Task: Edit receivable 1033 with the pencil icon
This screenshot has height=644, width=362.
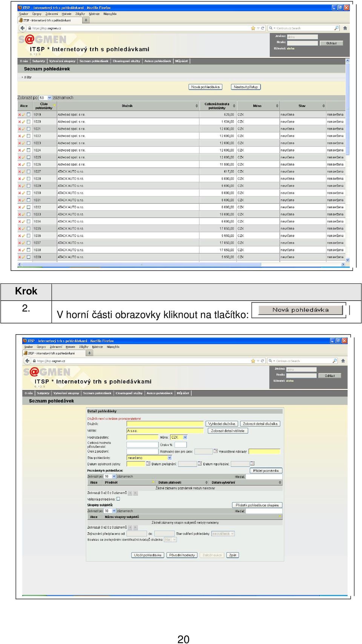Action: [23, 214]
